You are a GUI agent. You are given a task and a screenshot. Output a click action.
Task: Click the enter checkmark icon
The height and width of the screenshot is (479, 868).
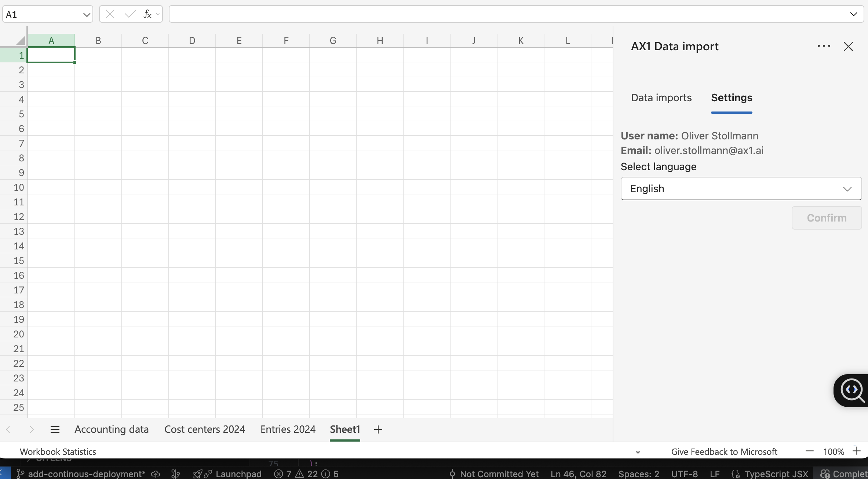pos(130,14)
